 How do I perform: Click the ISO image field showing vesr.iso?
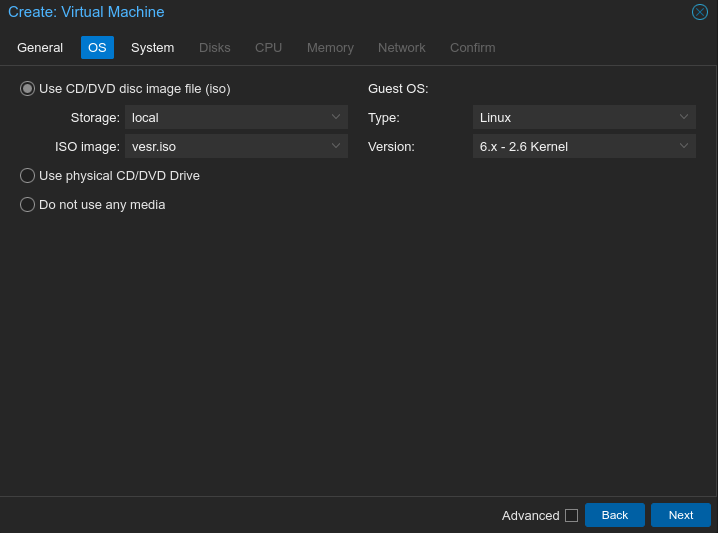click(225, 147)
